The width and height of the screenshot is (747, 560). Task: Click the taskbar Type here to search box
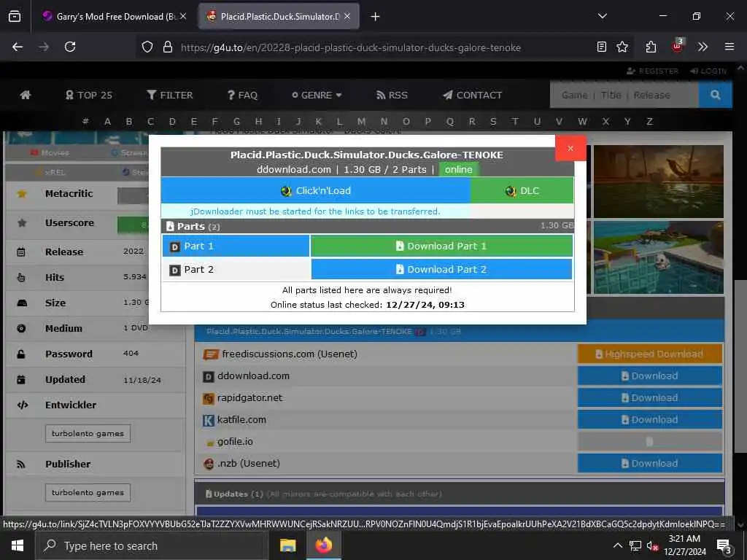pyautogui.click(x=152, y=545)
